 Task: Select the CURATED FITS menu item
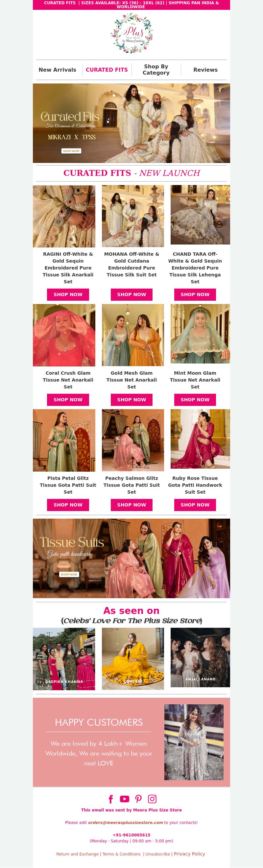click(x=107, y=70)
